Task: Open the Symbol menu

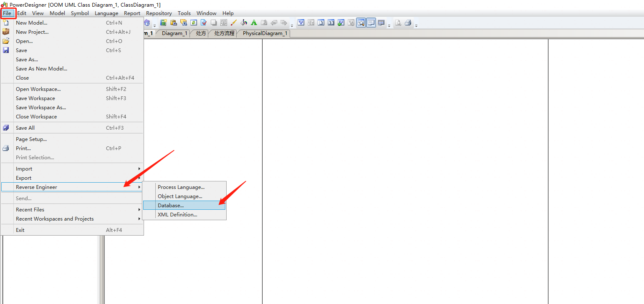Action: tap(80, 13)
